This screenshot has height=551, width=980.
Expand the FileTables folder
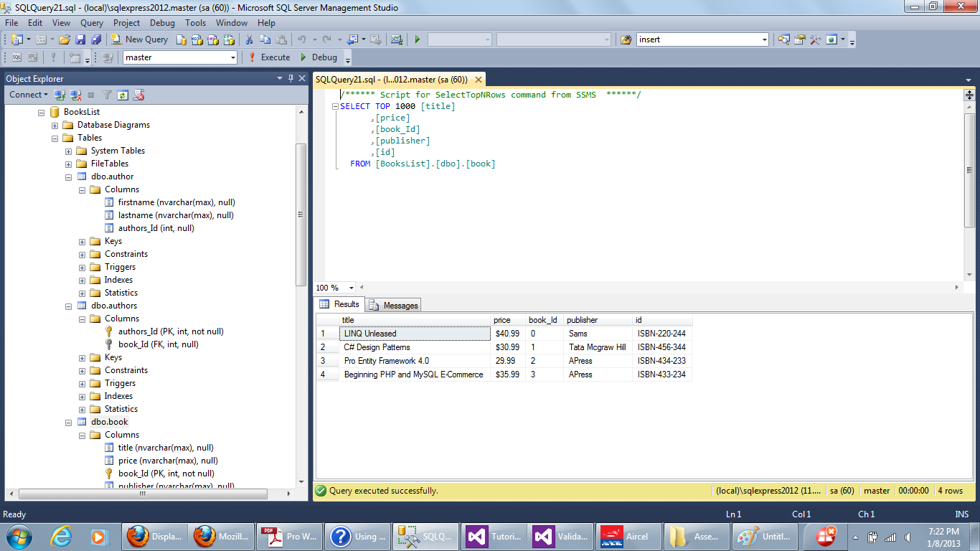(69, 164)
